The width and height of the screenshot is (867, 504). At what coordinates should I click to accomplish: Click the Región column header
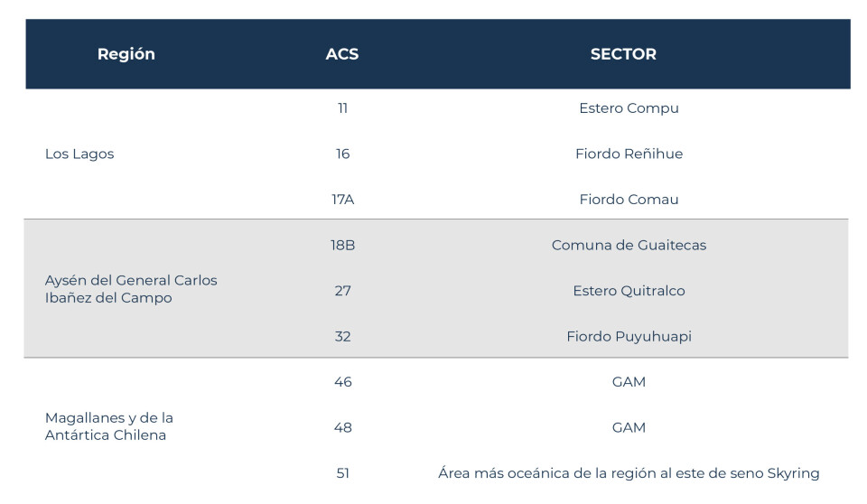coord(126,54)
